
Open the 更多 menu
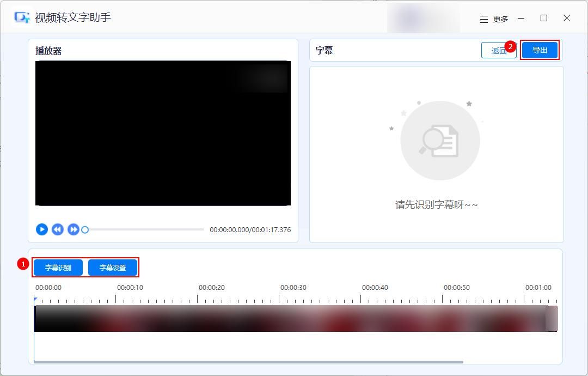coord(494,19)
